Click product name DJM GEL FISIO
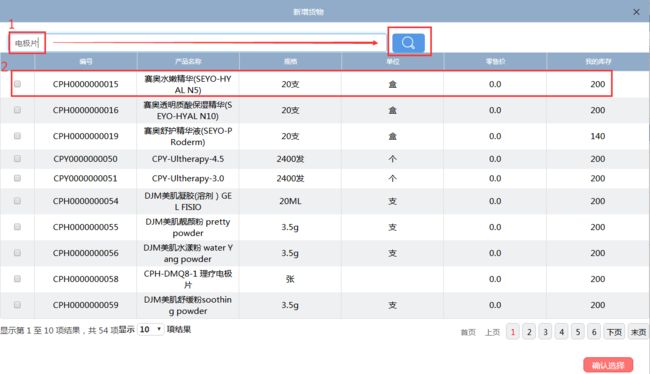Screen dimensions: 650x374 tap(188, 201)
